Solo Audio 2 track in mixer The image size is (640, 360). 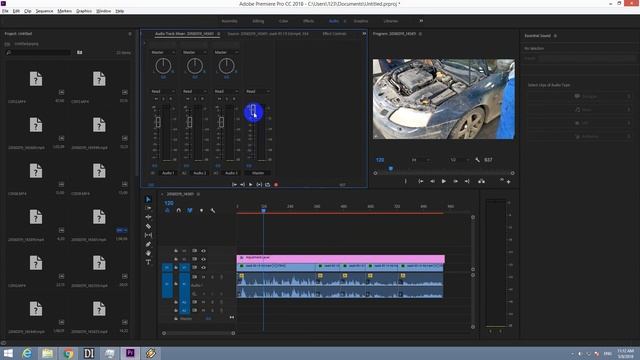(195, 99)
